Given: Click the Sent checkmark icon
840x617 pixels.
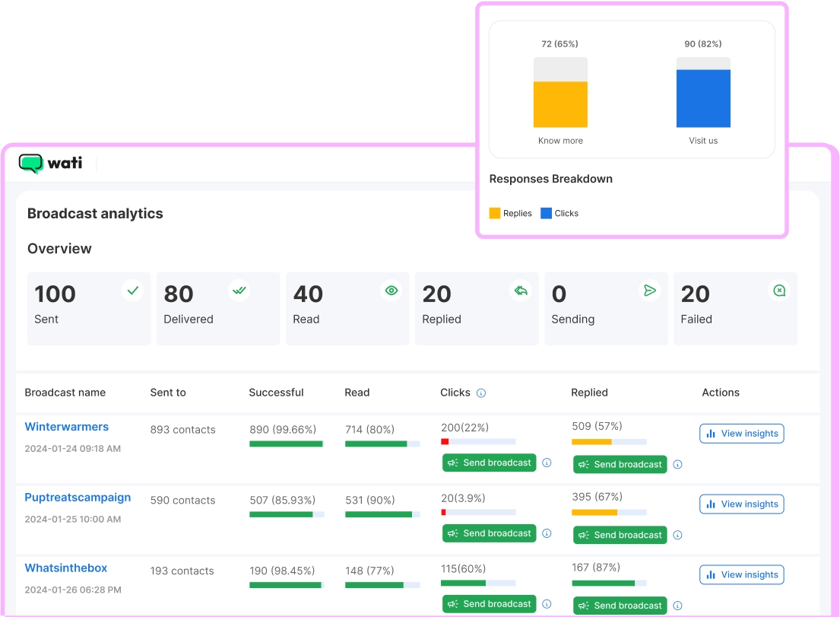Looking at the screenshot, I should tap(133, 290).
